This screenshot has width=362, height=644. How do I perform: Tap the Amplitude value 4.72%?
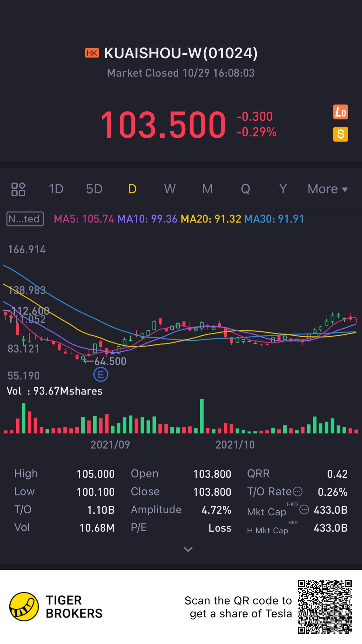(216, 510)
